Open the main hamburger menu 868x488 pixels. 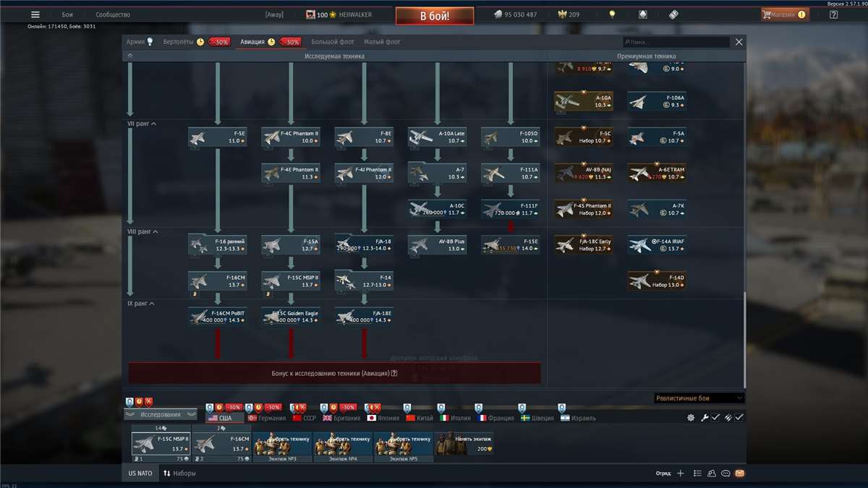(x=35, y=14)
